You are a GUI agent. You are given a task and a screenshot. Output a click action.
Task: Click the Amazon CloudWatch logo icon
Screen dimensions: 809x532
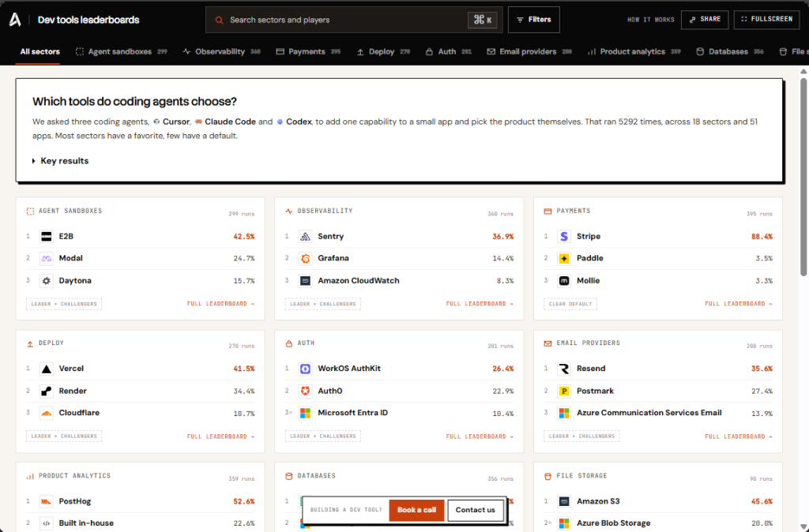tap(306, 281)
